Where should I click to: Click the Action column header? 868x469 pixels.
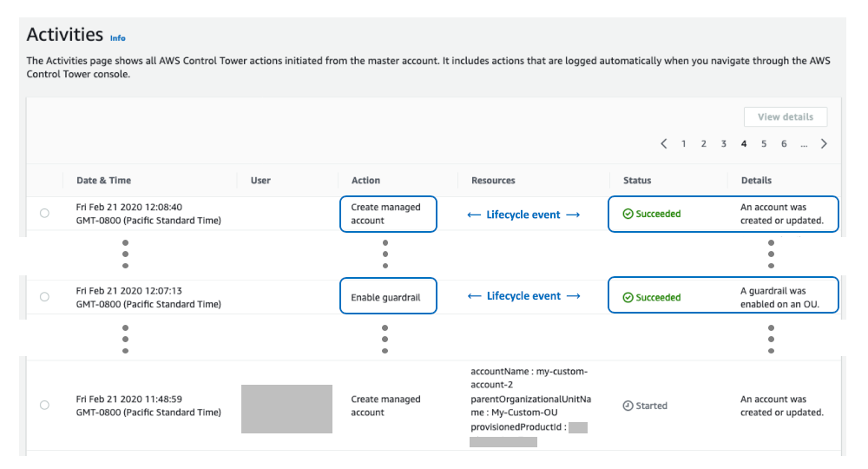coord(365,181)
